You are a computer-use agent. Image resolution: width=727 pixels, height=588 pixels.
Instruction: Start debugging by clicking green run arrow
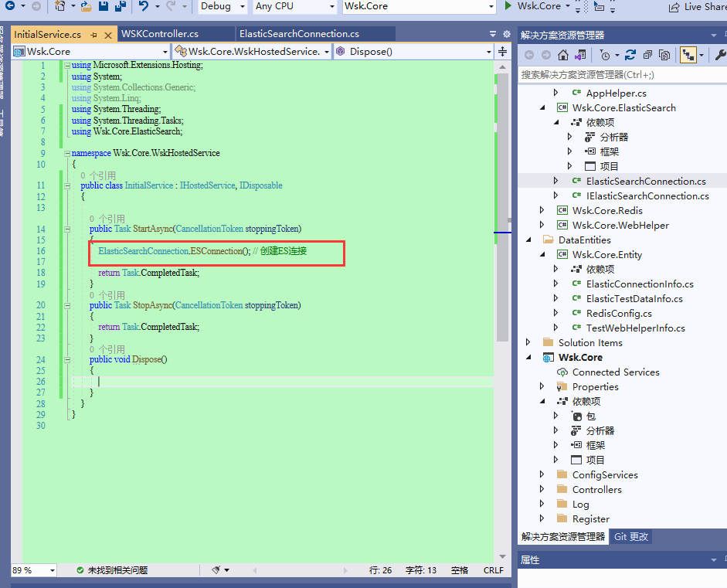(507, 7)
